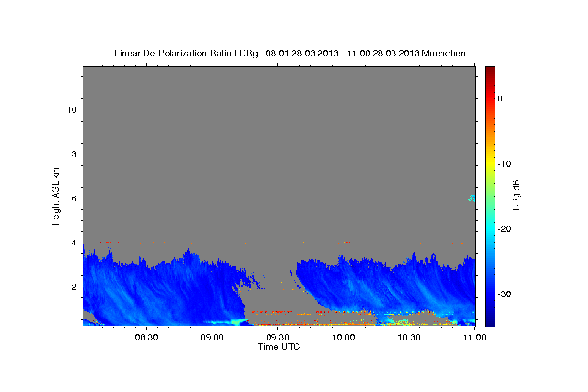Viewport: 588px width, 392px height.
Task: Click the colorbar value -10
Action: [x=504, y=164]
